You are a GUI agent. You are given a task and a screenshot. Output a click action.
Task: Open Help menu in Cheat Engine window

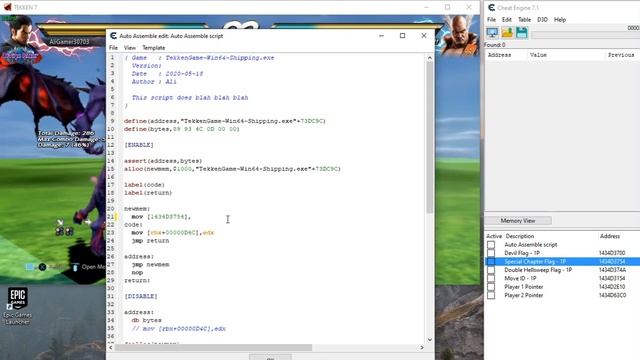click(560, 20)
